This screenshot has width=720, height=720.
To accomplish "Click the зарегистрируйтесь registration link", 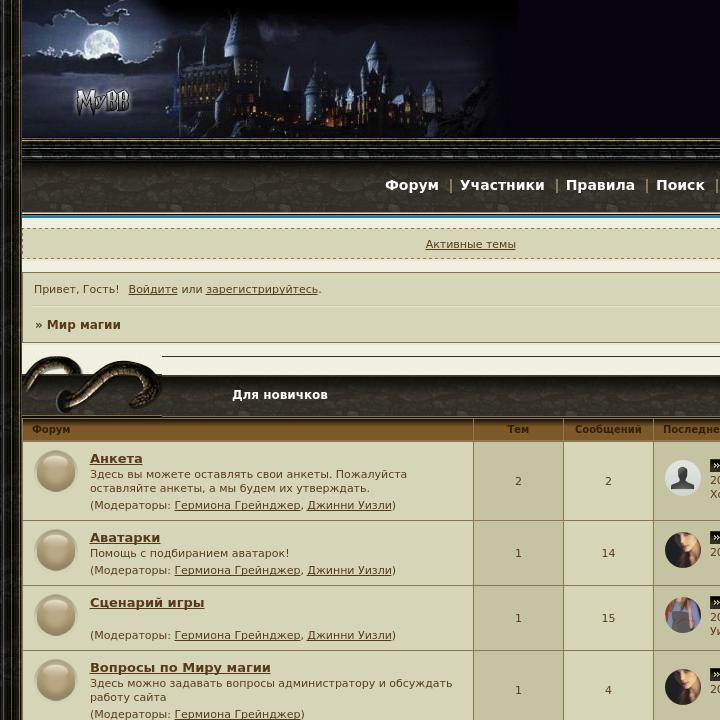I will [262, 289].
